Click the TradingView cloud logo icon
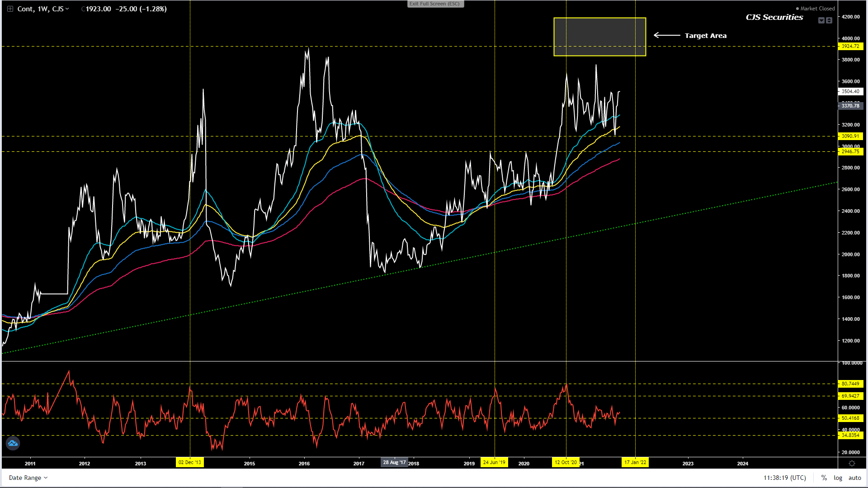Image resolution: width=868 pixels, height=488 pixels. click(x=13, y=443)
